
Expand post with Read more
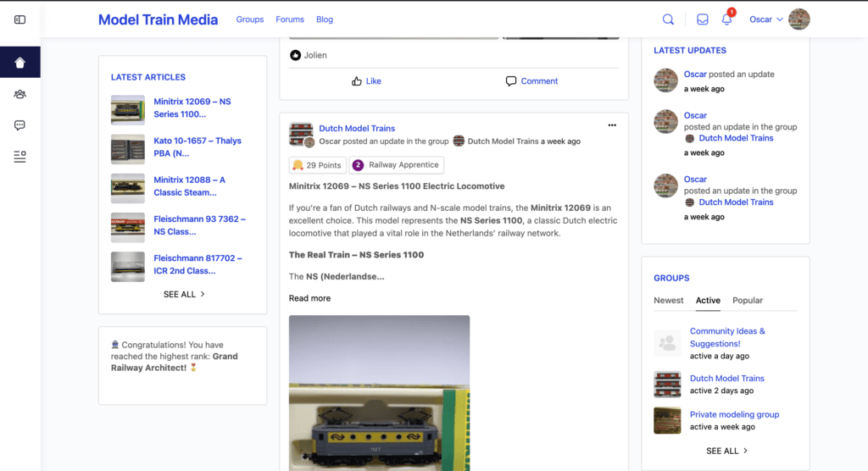click(309, 298)
